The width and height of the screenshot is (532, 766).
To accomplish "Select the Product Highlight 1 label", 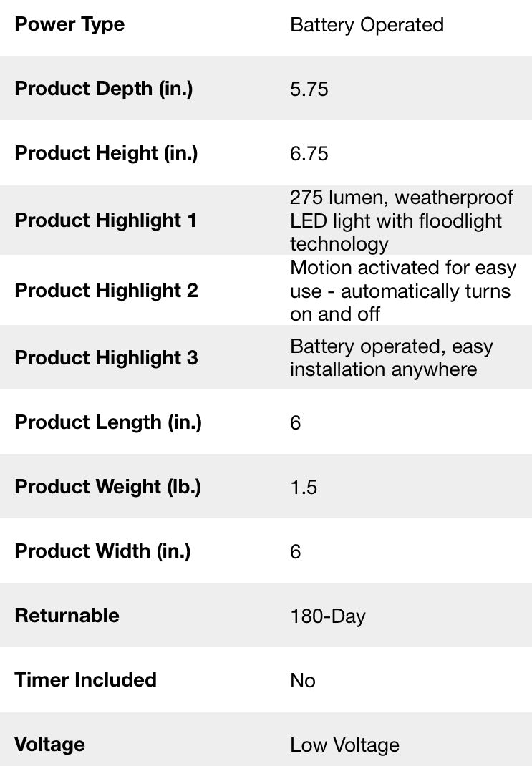I will [x=105, y=220].
